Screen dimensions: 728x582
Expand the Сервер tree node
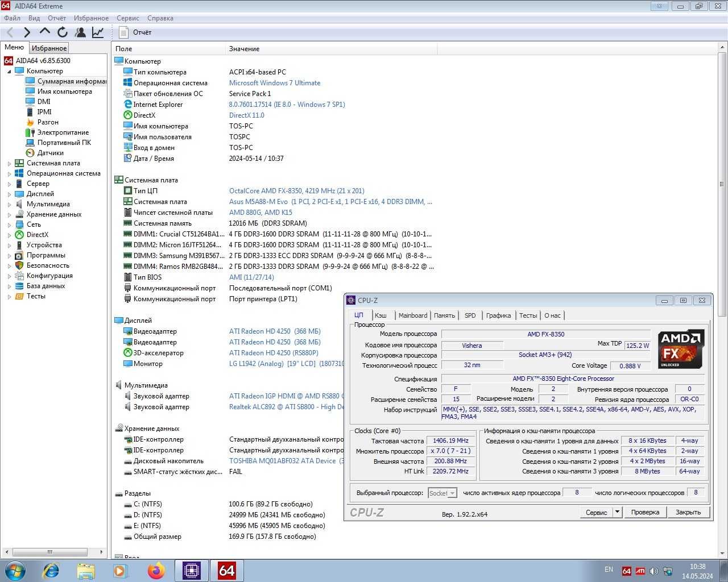pos(9,184)
